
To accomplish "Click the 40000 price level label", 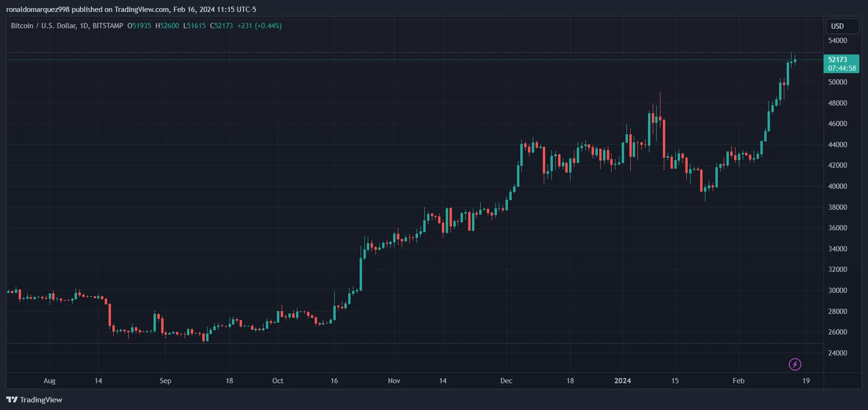I will 837,186.
